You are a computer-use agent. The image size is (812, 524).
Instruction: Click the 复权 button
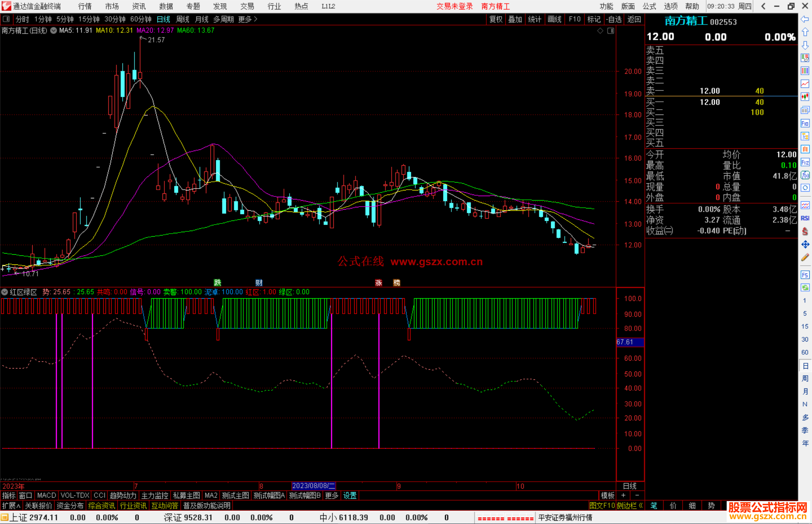[495, 19]
